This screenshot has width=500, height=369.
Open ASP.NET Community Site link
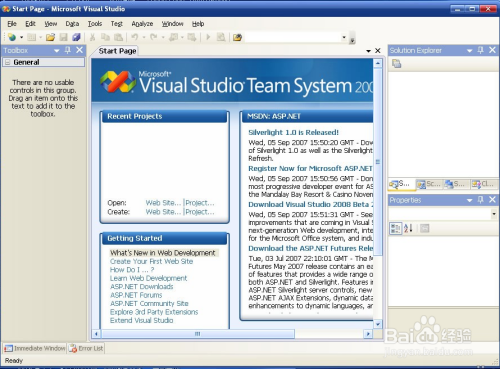click(149, 304)
